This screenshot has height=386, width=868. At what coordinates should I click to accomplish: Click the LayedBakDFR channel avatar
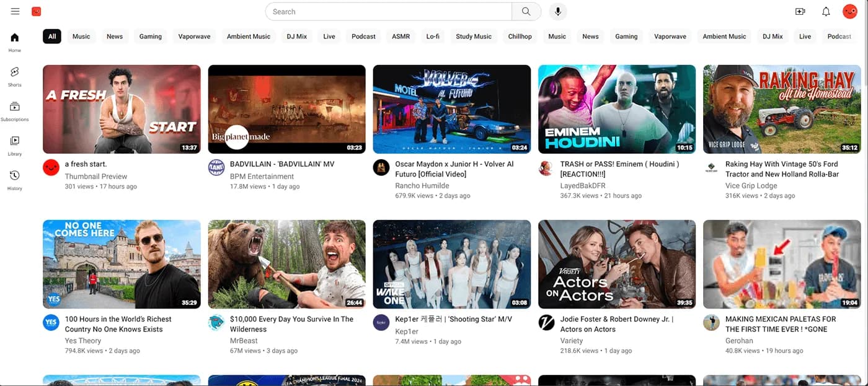(546, 167)
